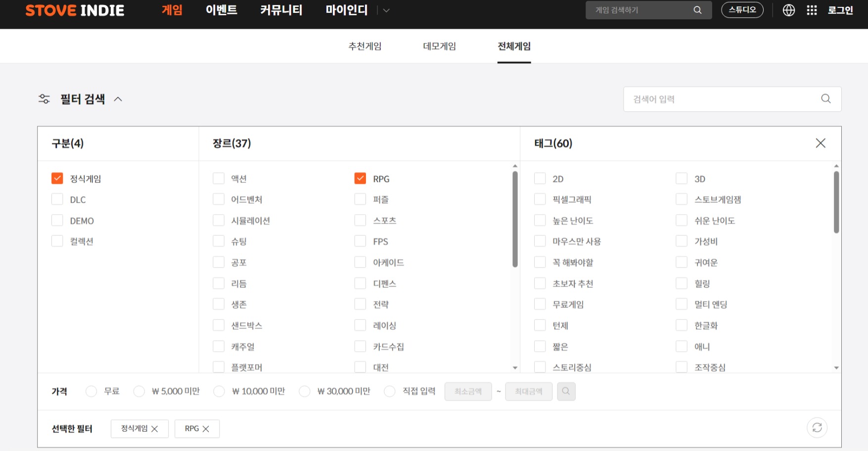Reset selected filters with refresh icon
The height and width of the screenshot is (451, 868).
[817, 428]
